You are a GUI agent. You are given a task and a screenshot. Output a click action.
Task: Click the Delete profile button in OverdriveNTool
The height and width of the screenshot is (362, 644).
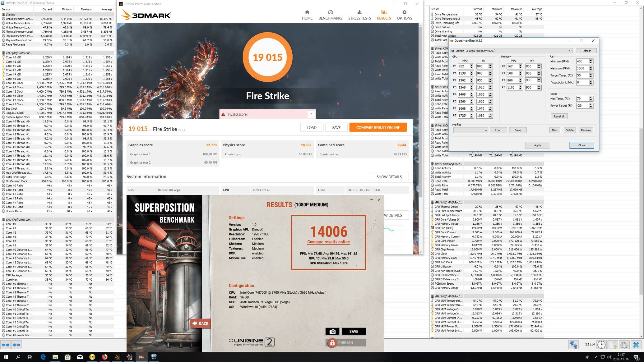569,130
